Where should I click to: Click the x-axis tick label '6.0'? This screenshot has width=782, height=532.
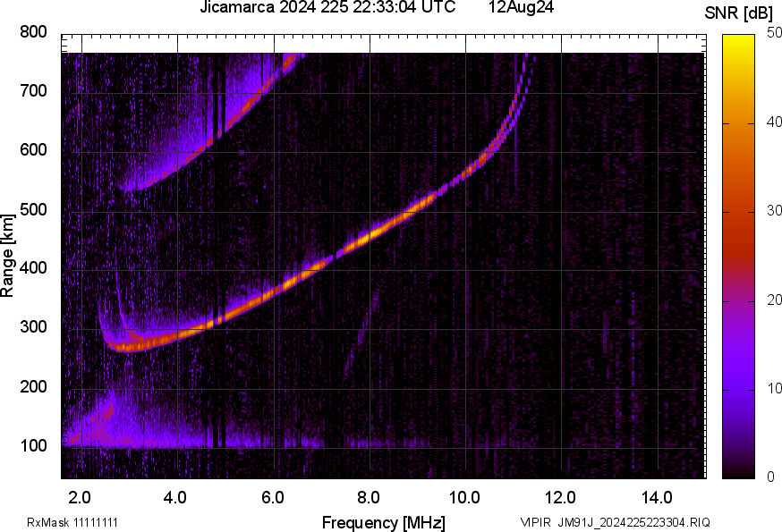tap(272, 497)
